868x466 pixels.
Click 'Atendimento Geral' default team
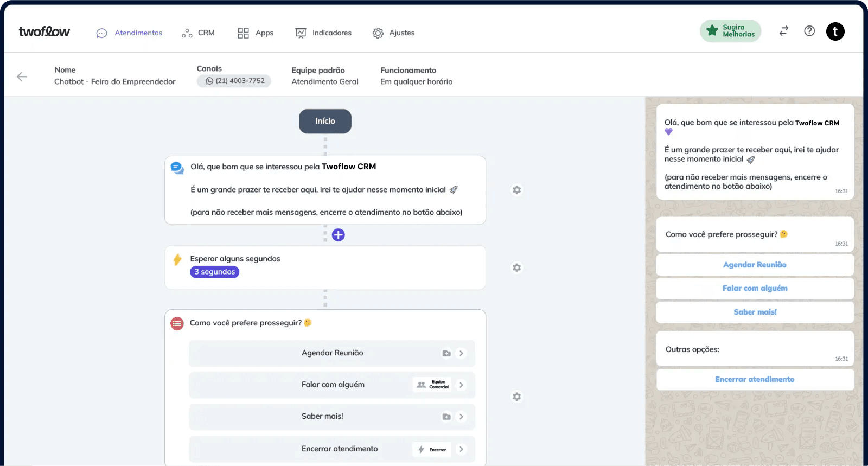tap(325, 82)
